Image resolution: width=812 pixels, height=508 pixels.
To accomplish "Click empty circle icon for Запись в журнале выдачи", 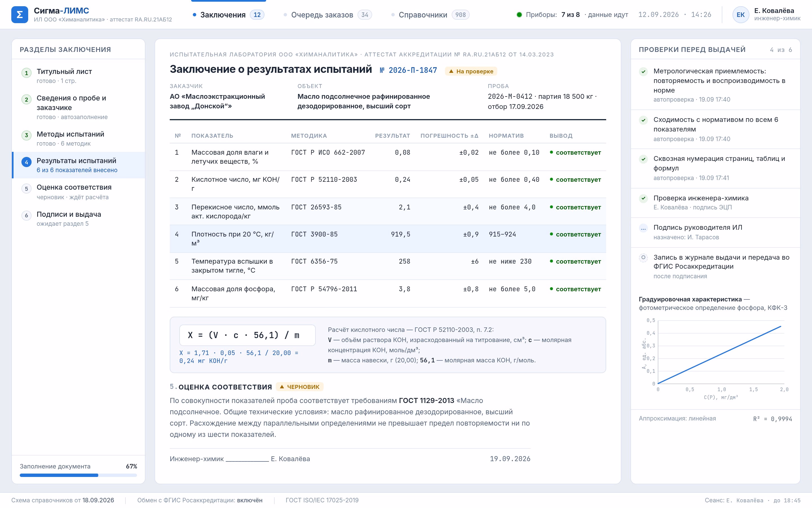I will point(643,258).
